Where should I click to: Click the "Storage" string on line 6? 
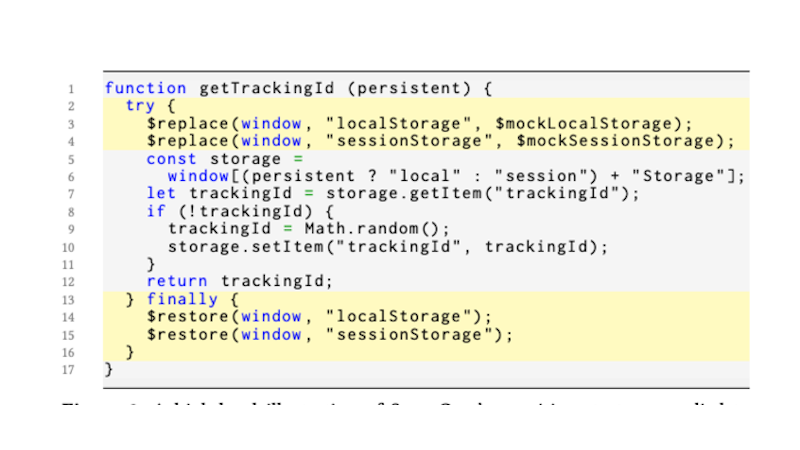(x=679, y=176)
